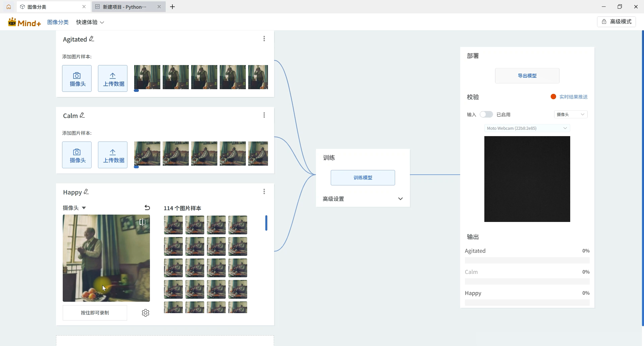The height and width of the screenshot is (346, 644).
Task: Click the undo arrow above the camera preview
Action: click(x=147, y=208)
